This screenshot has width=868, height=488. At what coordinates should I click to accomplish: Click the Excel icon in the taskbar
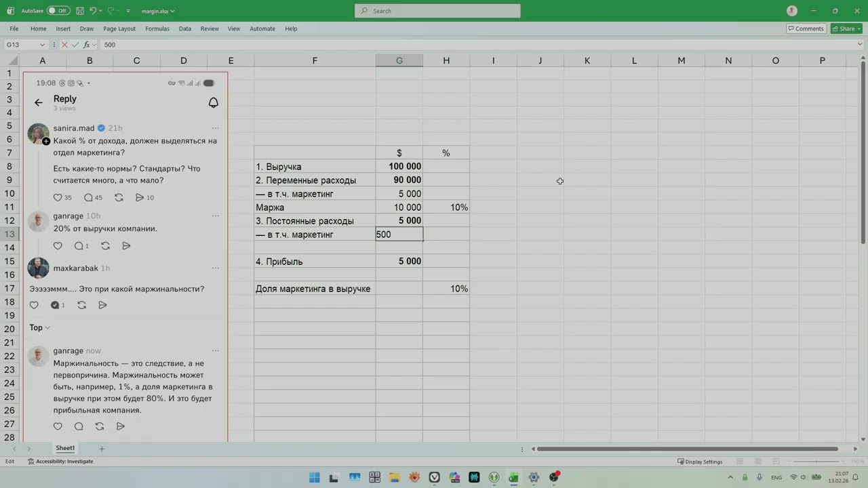(513, 477)
